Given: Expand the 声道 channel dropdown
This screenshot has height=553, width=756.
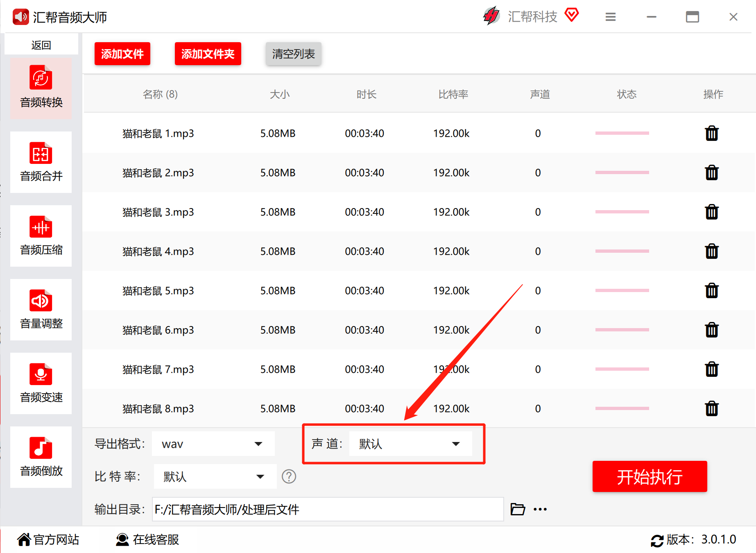Looking at the screenshot, I should [x=410, y=444].
